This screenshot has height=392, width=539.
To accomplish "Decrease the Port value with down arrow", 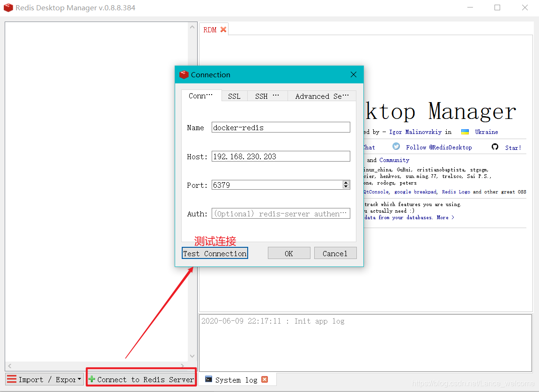I will 346,187.
